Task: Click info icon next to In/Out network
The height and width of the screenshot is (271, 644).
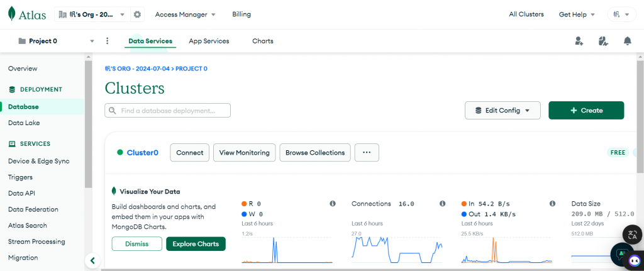Action: [552, 204]
